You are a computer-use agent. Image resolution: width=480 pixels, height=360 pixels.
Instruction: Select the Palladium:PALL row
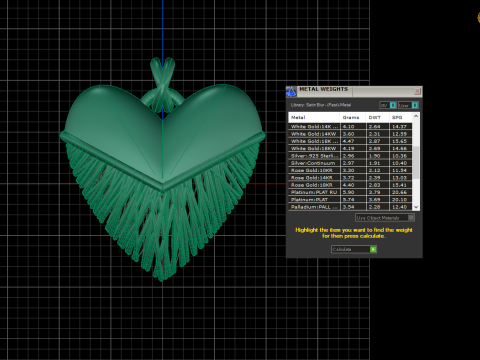350,207
